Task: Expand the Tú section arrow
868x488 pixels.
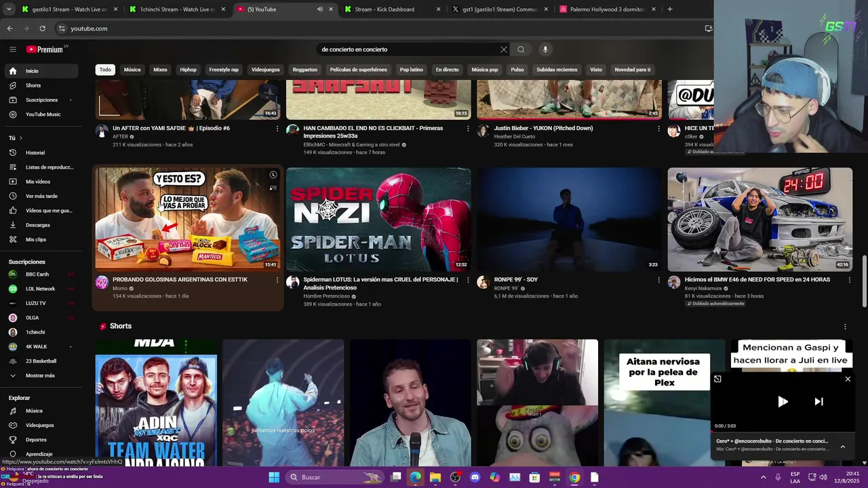Action: 21,138
